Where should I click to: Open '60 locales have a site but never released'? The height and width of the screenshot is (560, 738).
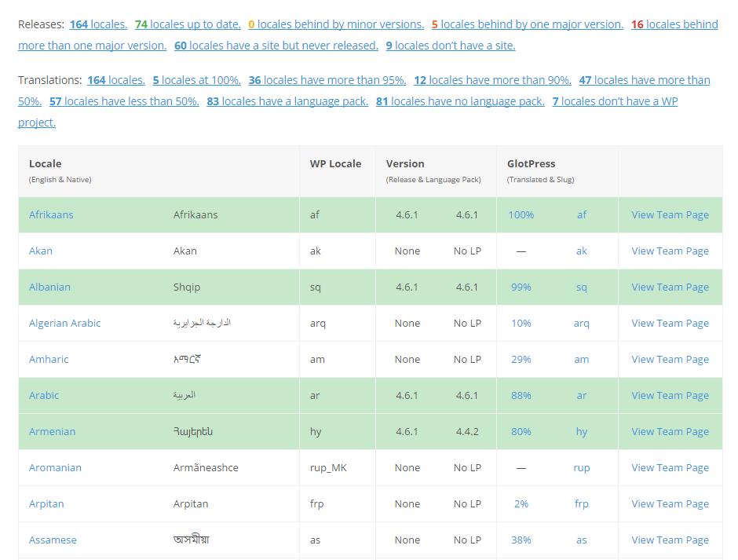[276, 46]
